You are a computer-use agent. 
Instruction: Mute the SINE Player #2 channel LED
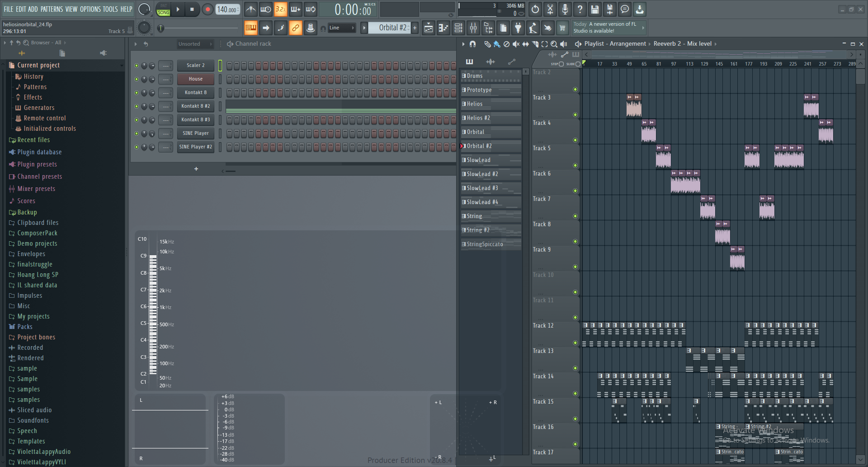click(x=137, y=147)
